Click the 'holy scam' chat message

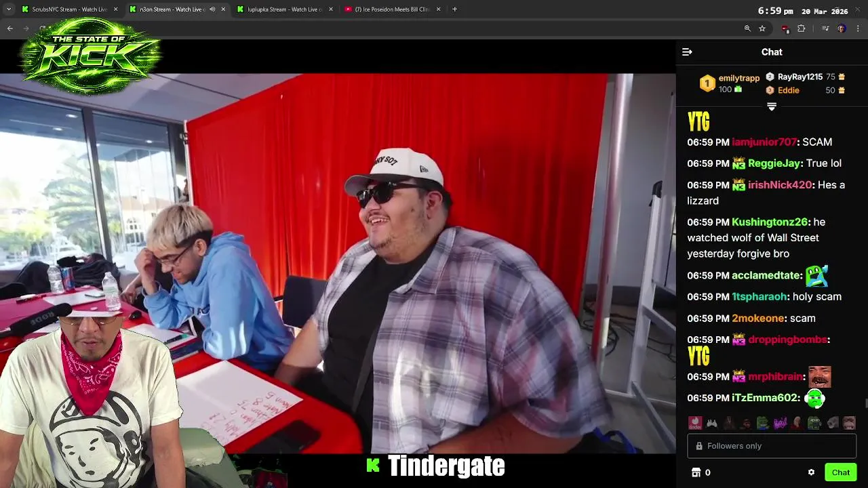[x=817, y=297]
